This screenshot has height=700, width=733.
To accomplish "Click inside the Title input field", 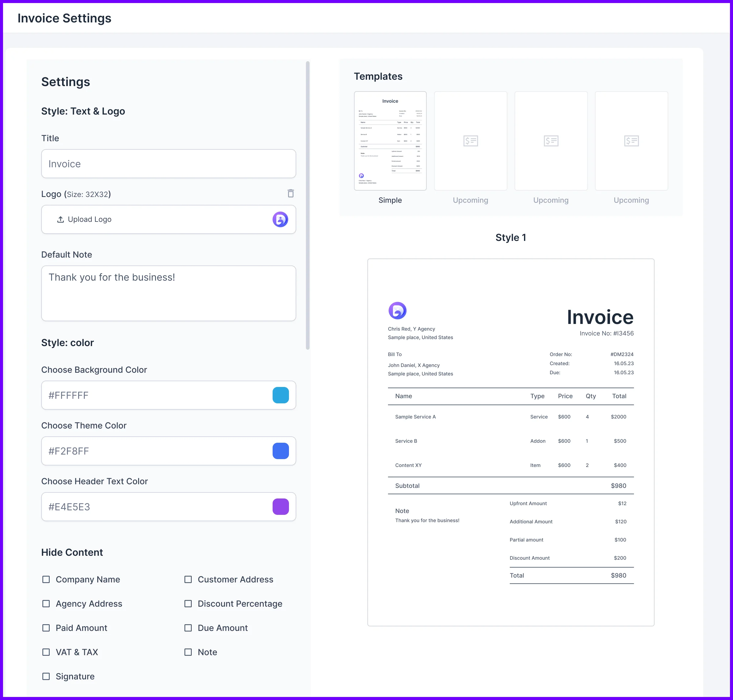I will (168, 163).
